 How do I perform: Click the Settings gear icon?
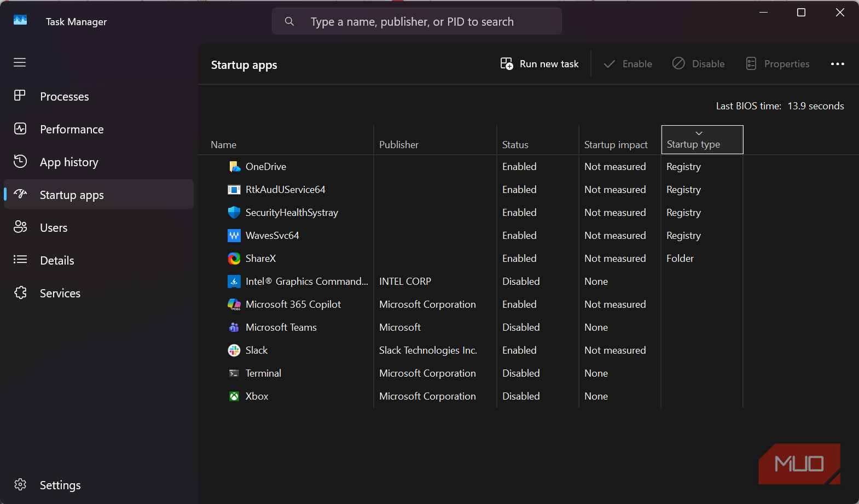point(20,484)
